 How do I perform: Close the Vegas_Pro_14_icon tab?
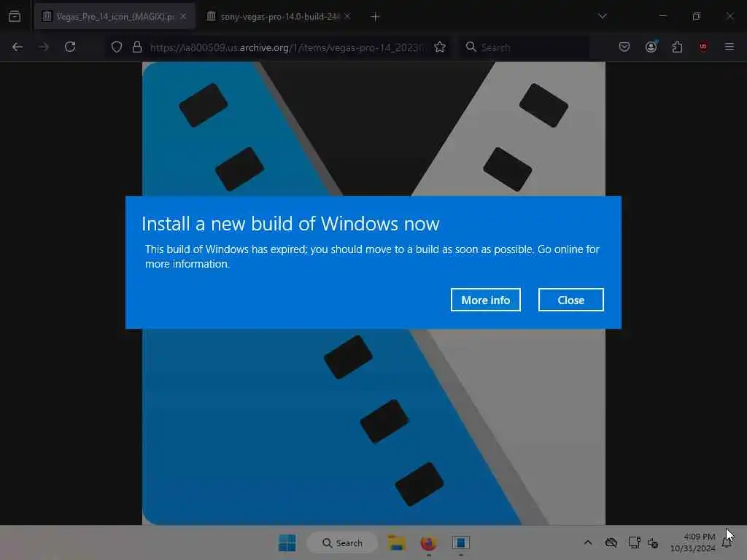(x=183, y=17)
